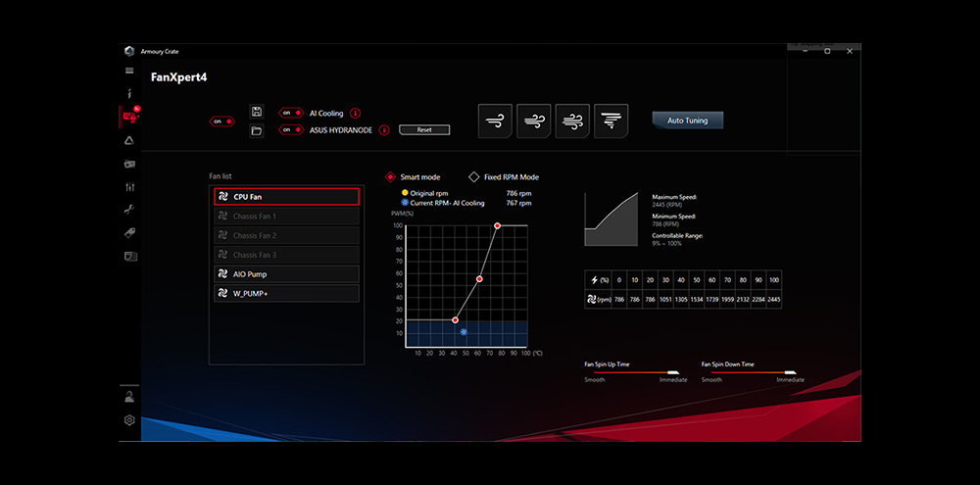Start Auto Tuning
Image resolution: width=980 pixels, height=485 pixels.
click(x=688, y=121)
